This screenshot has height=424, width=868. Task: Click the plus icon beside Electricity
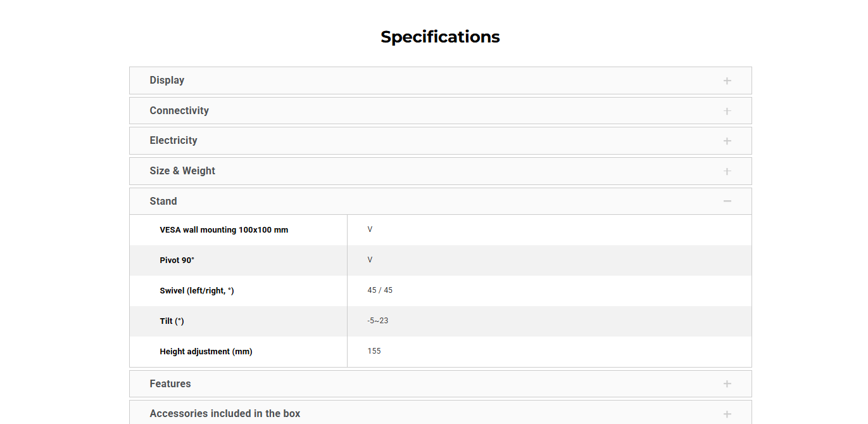[727, 141]
